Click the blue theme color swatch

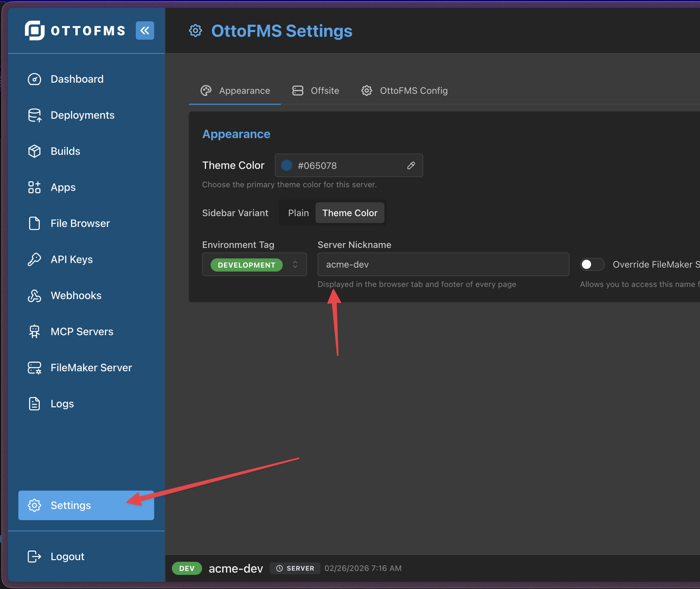tap(287, 165)
